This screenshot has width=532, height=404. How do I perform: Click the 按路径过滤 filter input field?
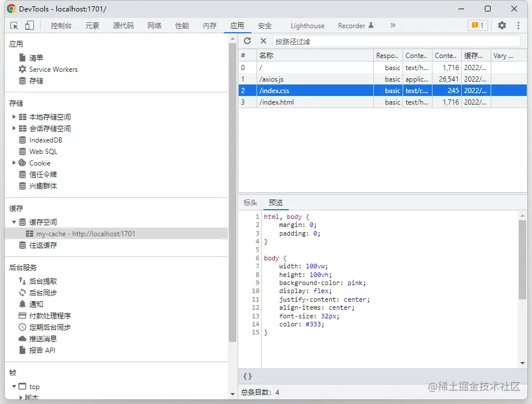[x=396, y=41]
